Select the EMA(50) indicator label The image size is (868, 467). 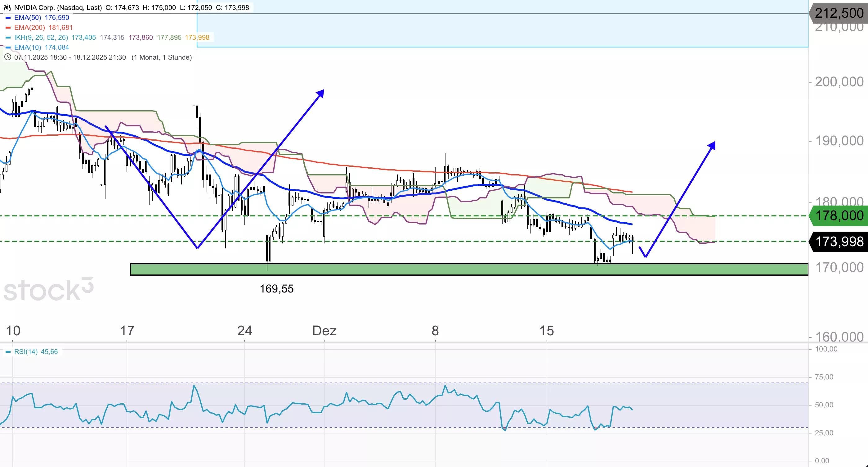coord(28,17)
